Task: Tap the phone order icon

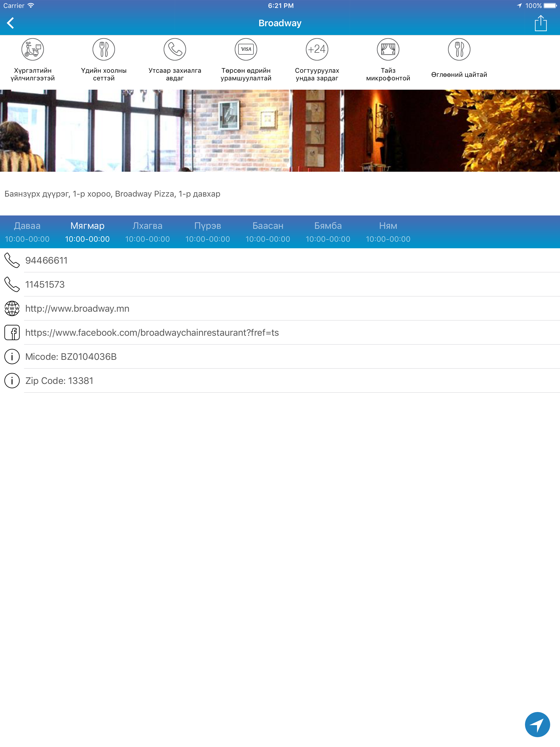Action: click(175, 49)
